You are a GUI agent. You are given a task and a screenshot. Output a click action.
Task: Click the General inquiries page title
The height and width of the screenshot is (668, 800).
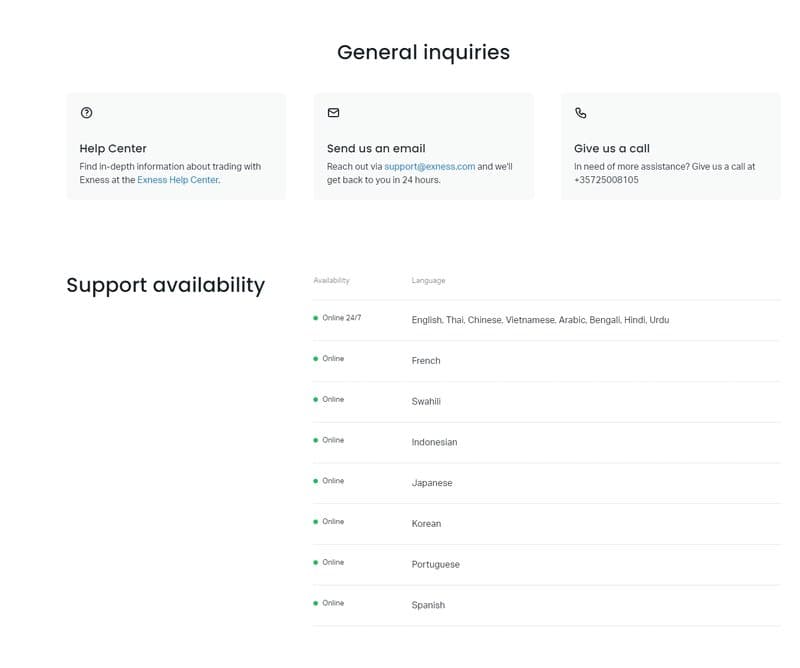pyautogui.click(x=423, y=52)
